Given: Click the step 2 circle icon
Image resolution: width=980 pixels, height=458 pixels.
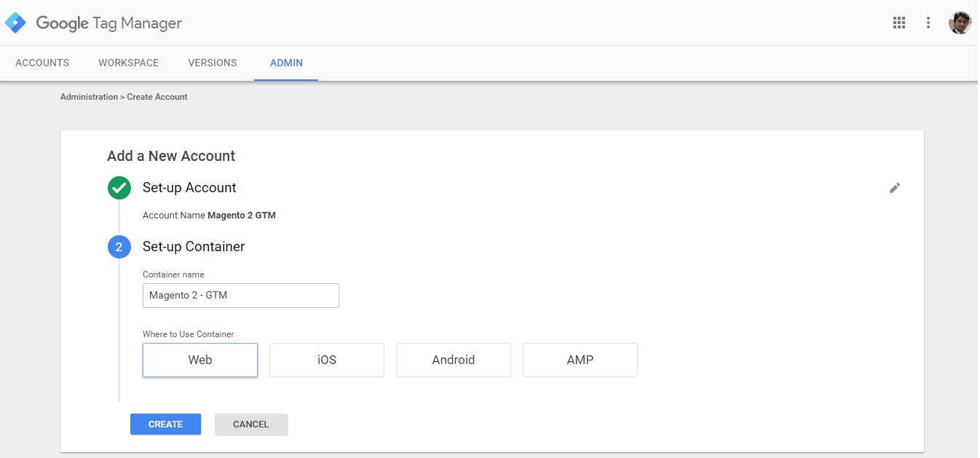Looking at the screenshot, I should 119,247.
